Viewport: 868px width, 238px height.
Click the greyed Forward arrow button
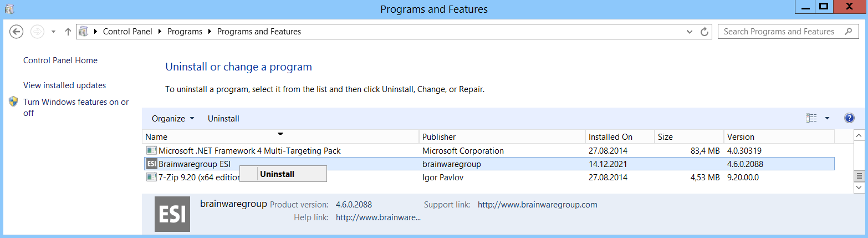(37, 32)
